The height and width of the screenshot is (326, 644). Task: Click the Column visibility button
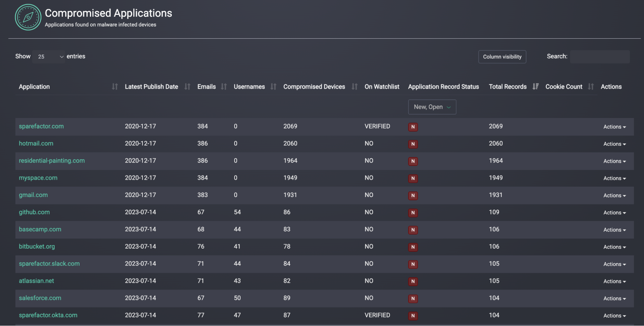click(x=502, y=56)
